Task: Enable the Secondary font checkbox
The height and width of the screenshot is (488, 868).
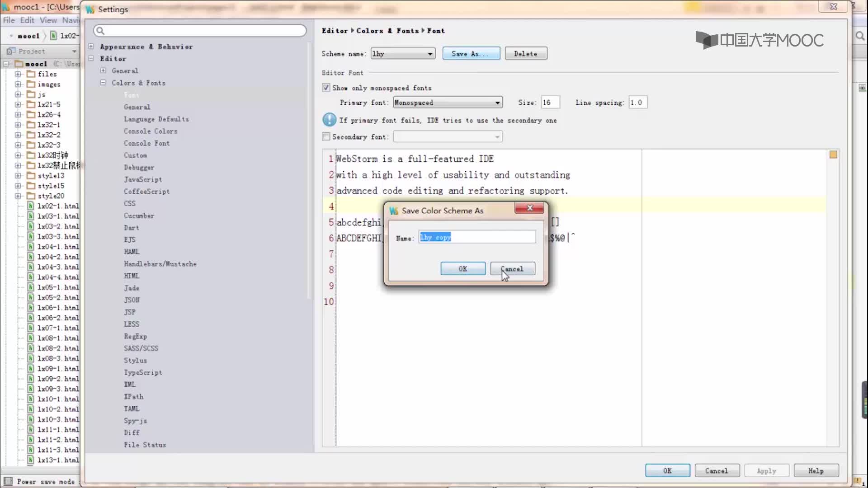Action: click(326, 136)
